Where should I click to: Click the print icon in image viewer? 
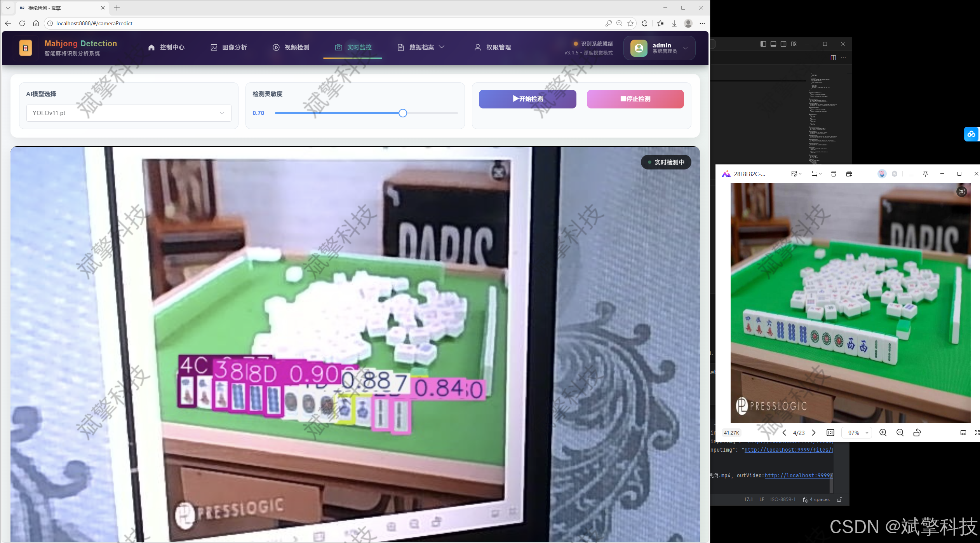tap(833, 174)
